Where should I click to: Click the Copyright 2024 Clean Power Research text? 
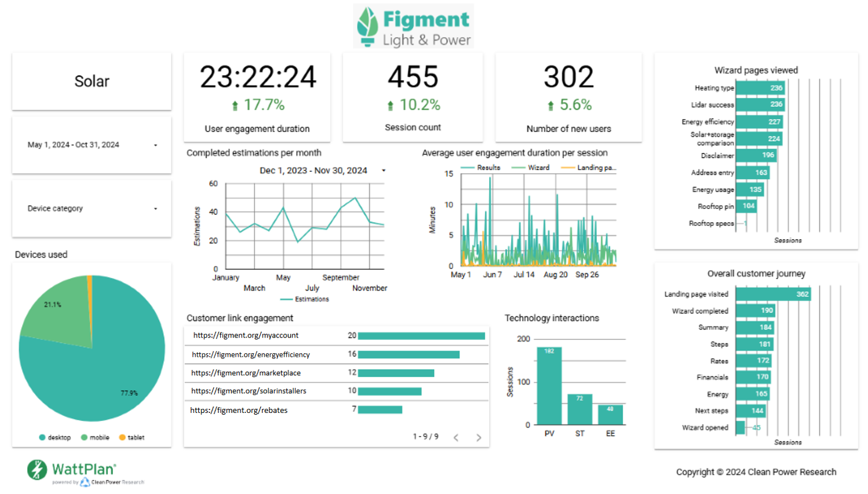click(x=756, y=472)
